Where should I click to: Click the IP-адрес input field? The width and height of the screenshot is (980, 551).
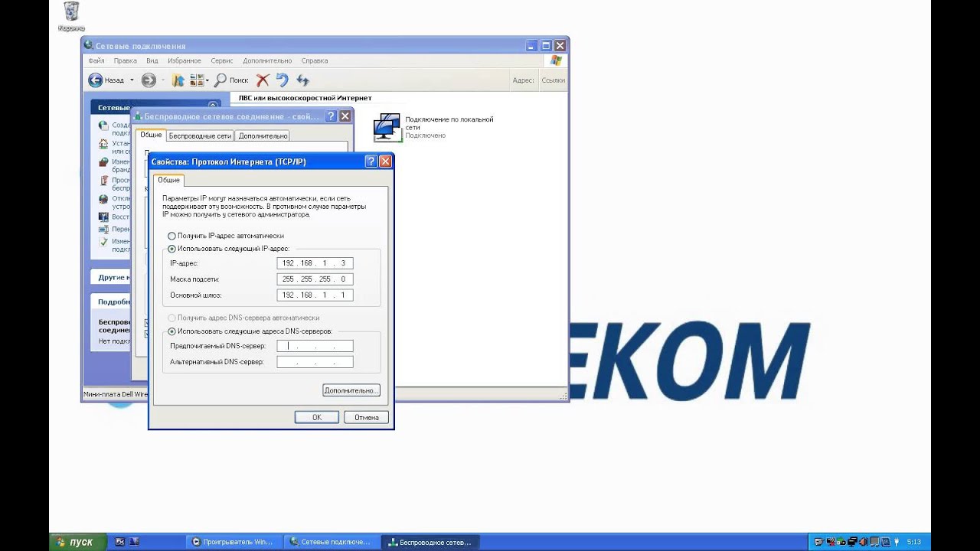coord(315,263)
